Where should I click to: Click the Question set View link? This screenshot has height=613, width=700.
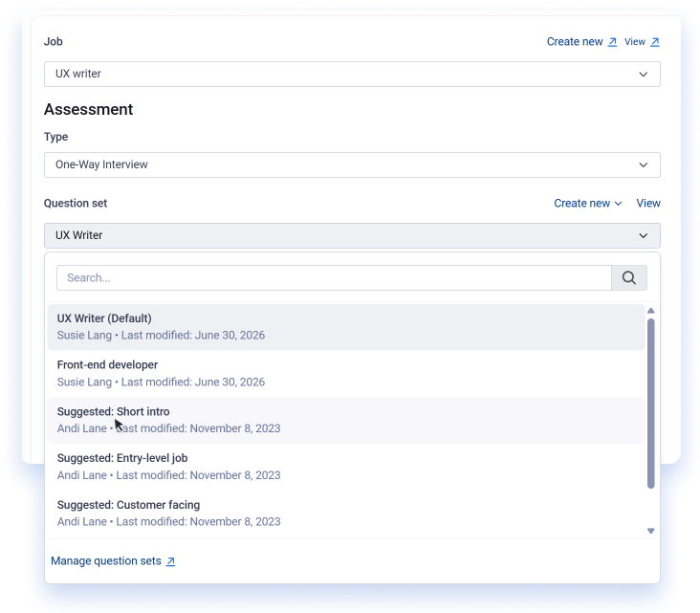(x=648, y=203)
